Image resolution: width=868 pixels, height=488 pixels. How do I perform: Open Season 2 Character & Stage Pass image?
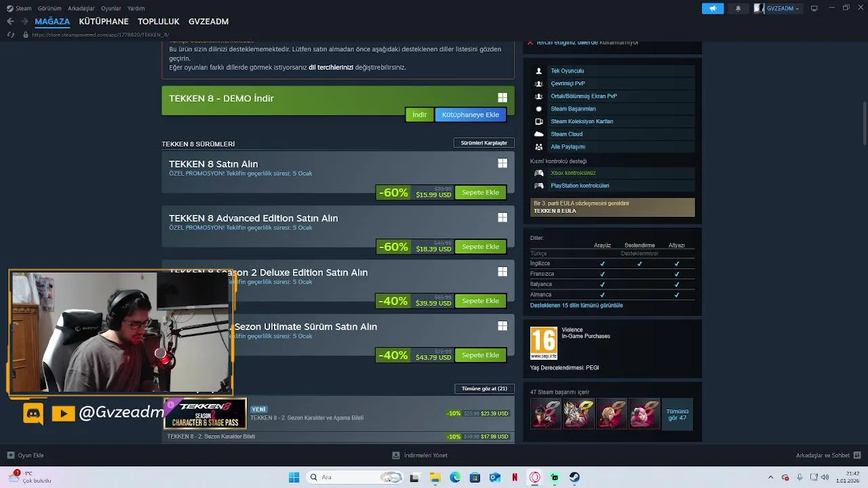click(x=205, y=414)
